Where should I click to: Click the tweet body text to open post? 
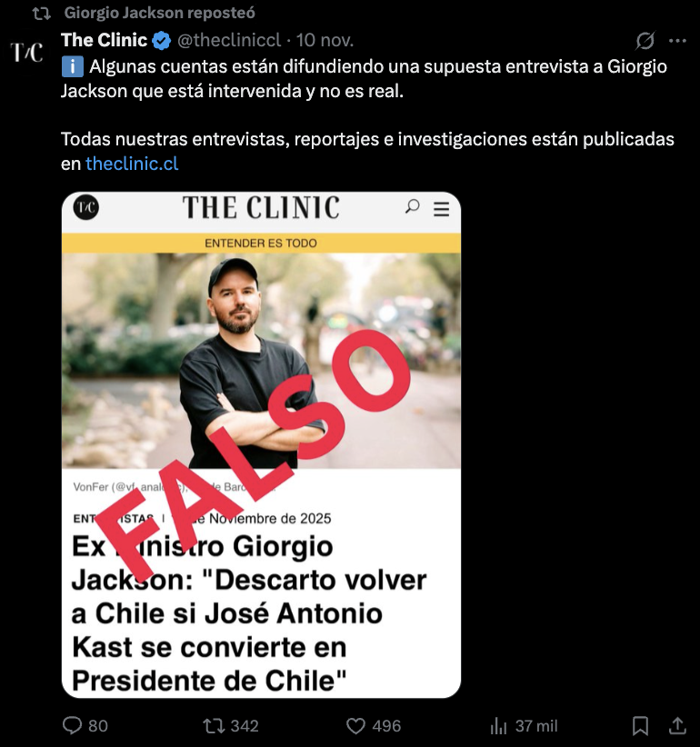(367, 115)
